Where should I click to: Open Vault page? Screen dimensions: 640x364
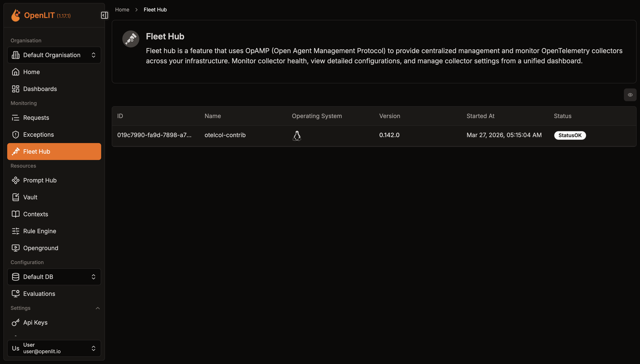(54, 197)
